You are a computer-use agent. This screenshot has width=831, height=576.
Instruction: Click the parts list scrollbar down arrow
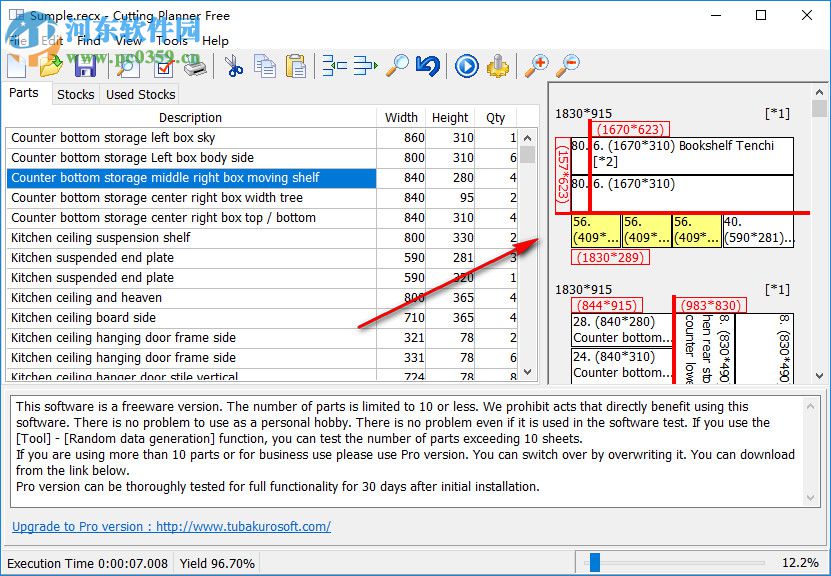(527, 371)
